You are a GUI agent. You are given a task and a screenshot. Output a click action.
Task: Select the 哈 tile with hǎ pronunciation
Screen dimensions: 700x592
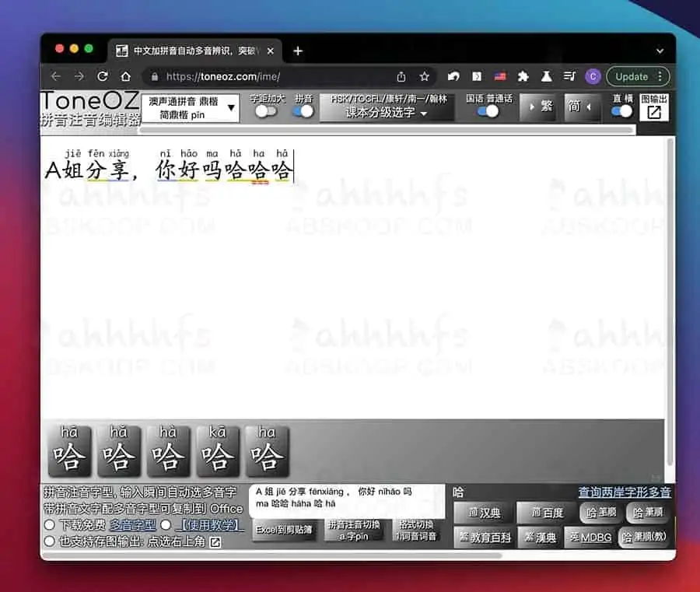coord(117,450)
